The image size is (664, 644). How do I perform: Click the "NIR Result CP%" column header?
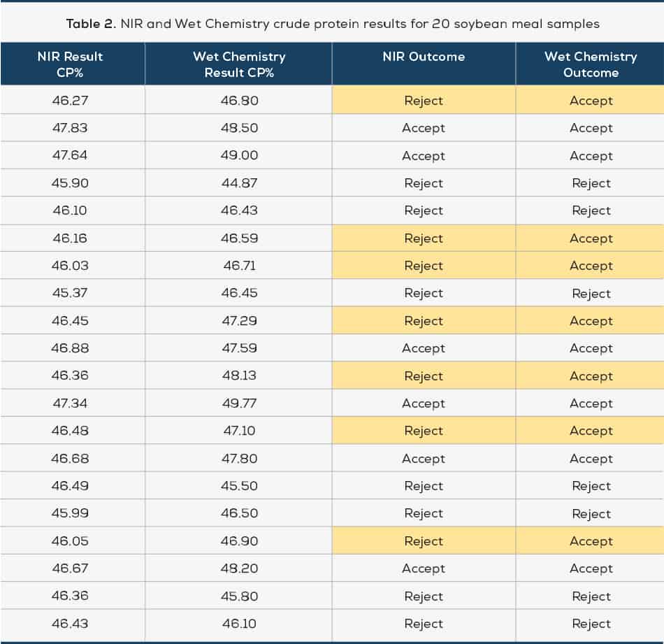tap(70, 64)
